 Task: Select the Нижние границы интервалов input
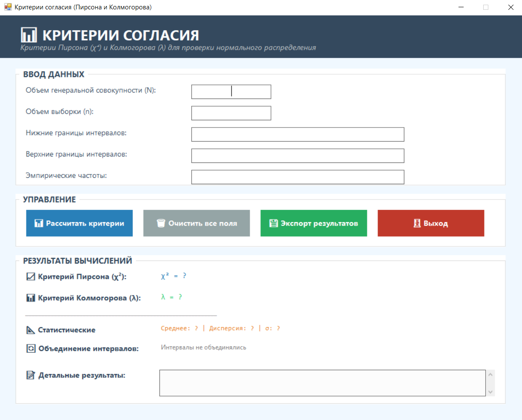click(297, 134)
